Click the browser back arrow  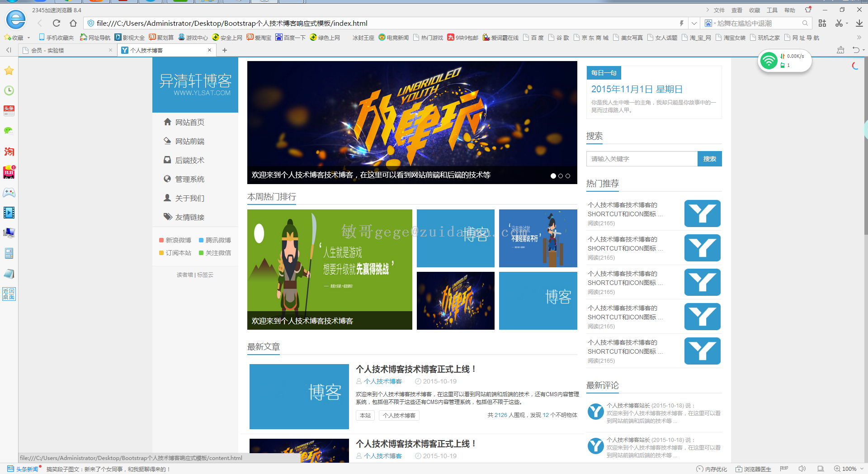(40, 23)
